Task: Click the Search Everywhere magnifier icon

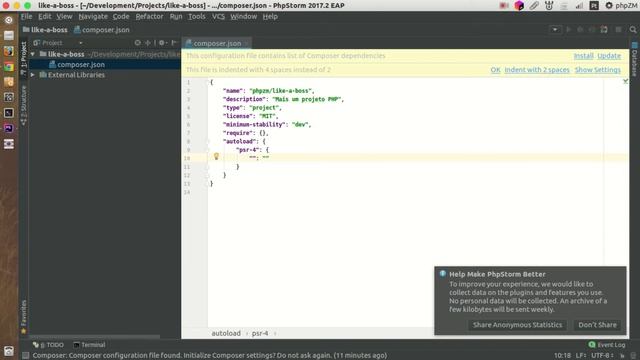Action: click(633, 29)
